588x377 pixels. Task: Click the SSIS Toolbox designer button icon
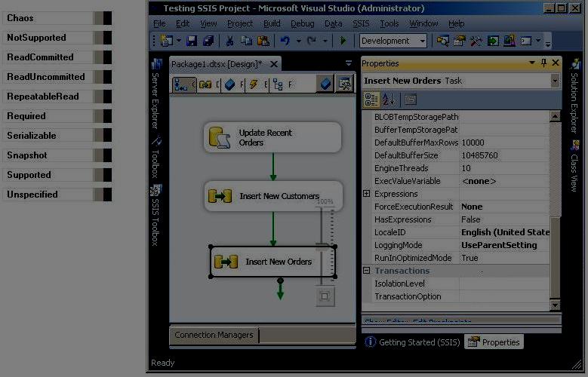(344, 84)
